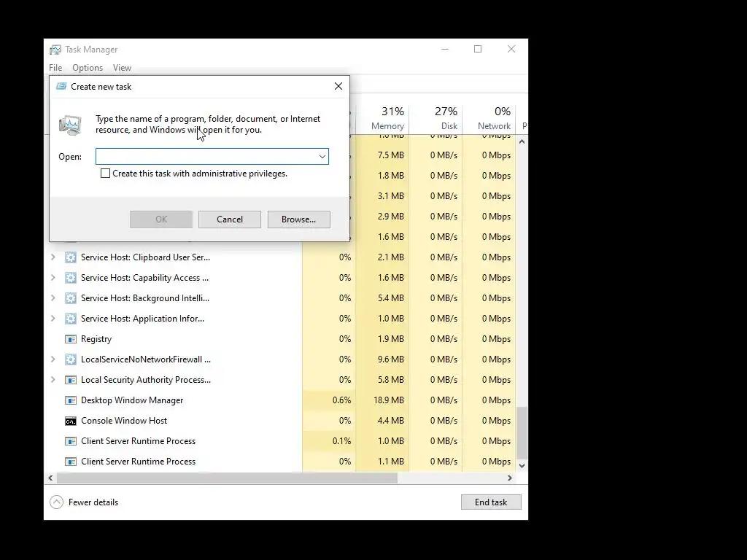Screen dimensions: 747x560
Task: Click the vertical scrollbar thumb in the process list
Action: [x=522, y=432]
